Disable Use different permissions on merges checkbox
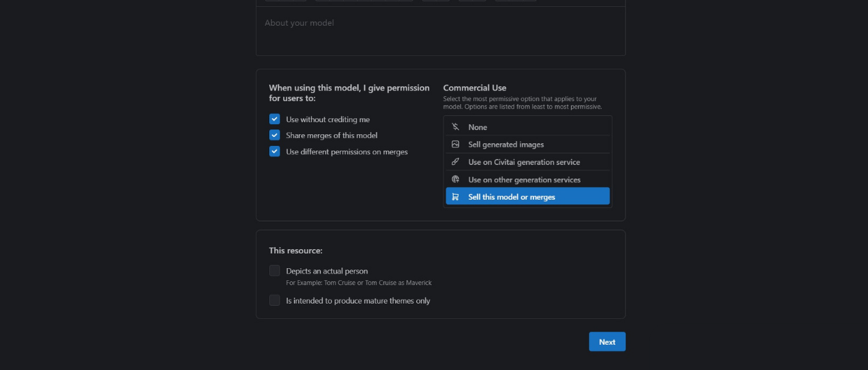This screenshot has width=868, height=370. pyautogui.click(x=275, y=151)
